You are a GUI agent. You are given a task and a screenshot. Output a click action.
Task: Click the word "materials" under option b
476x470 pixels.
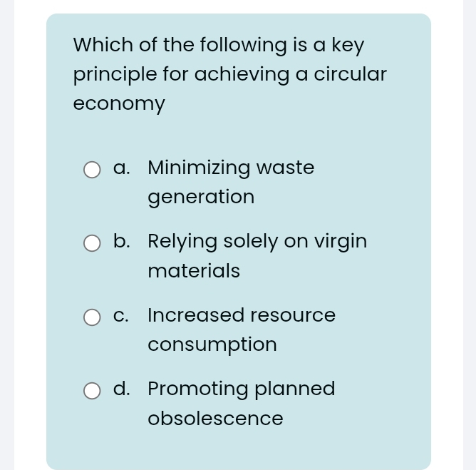(194, 271)
